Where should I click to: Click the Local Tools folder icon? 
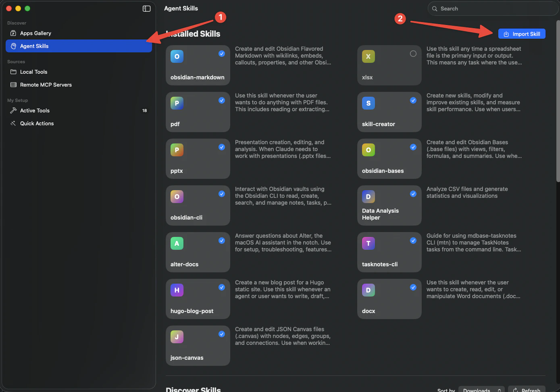click(x=13, y=72)
